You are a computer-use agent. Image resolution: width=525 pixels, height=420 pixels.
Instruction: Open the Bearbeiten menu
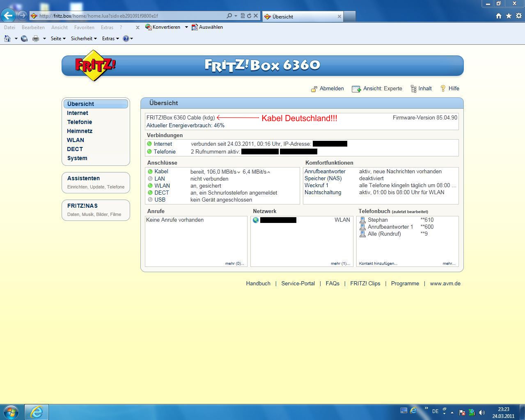pyautogui.click(x=33, y=28)
